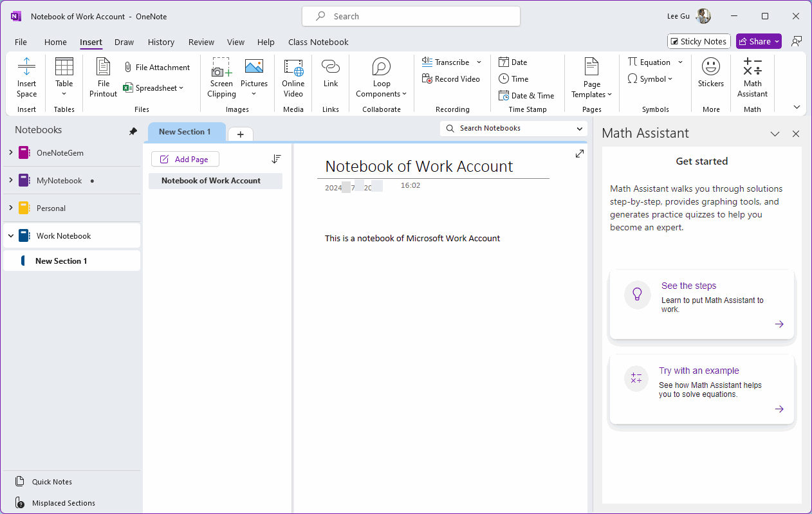
Task: Attach a file with File Attachment
Action: (x=157, y=67)
